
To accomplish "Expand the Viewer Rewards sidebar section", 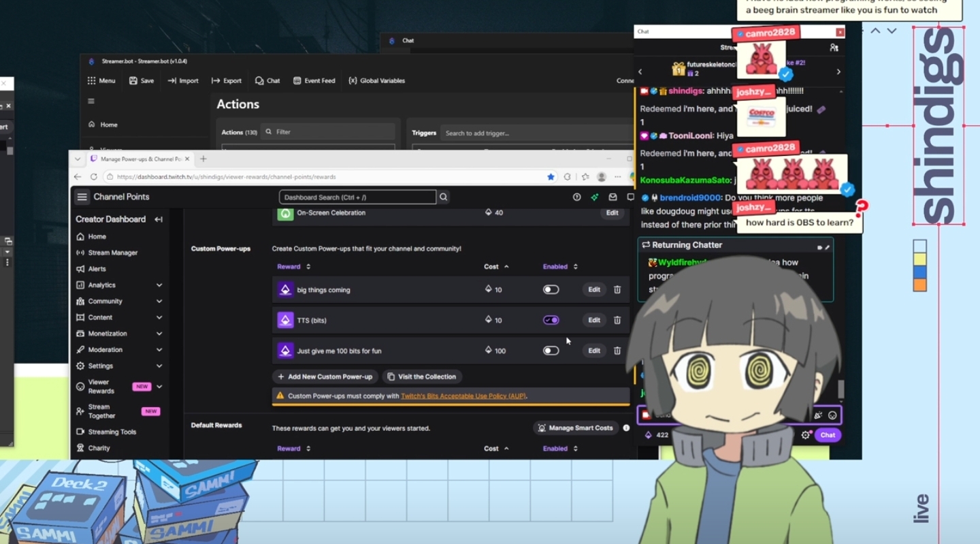I will point(159,387).
